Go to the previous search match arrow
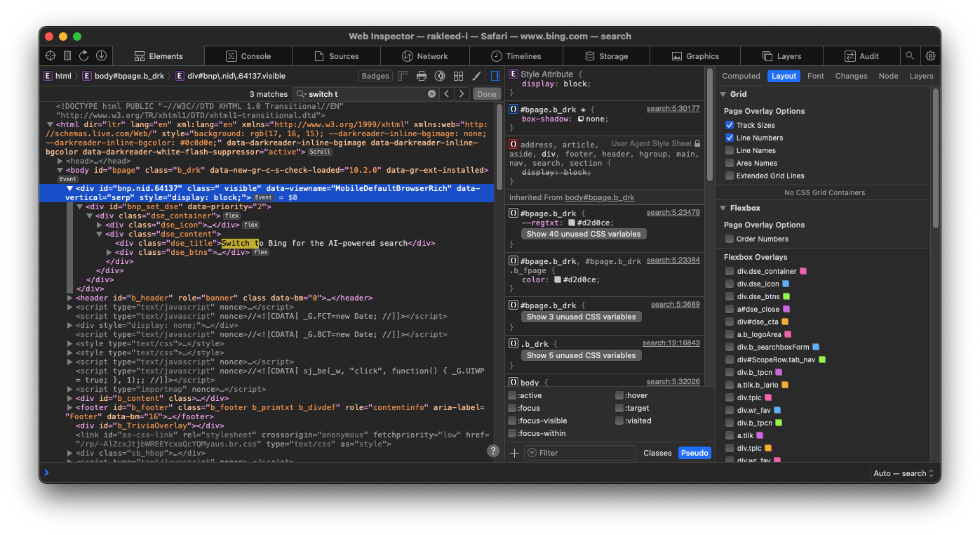Image resolution: width=980 pixels, height=535 pixels. click(x=447, y=93)
